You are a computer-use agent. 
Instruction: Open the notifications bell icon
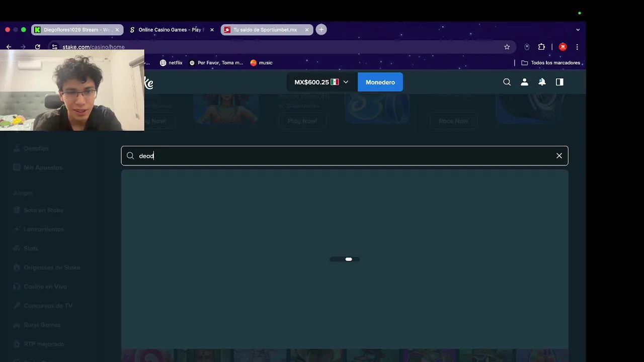click(542, 82)
